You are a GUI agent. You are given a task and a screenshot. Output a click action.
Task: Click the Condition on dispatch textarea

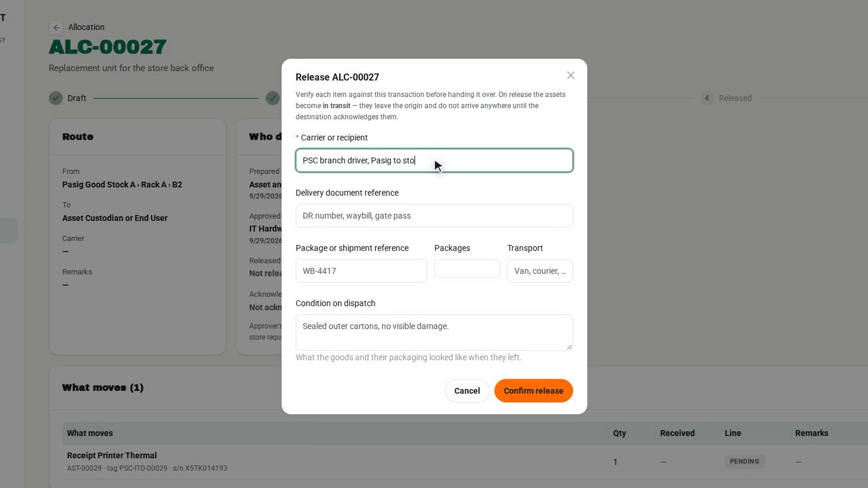[x=434, y=332]
